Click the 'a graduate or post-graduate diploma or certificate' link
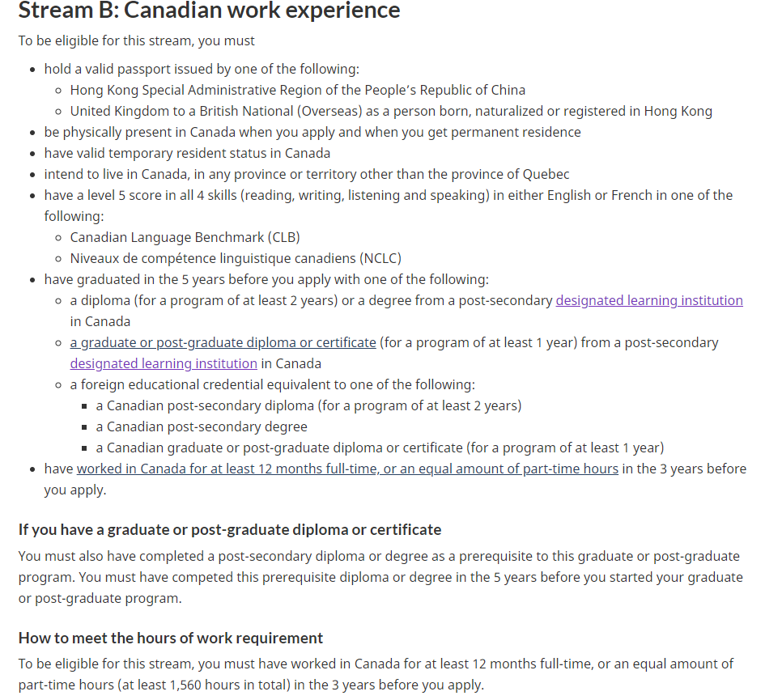 (223, 342)
